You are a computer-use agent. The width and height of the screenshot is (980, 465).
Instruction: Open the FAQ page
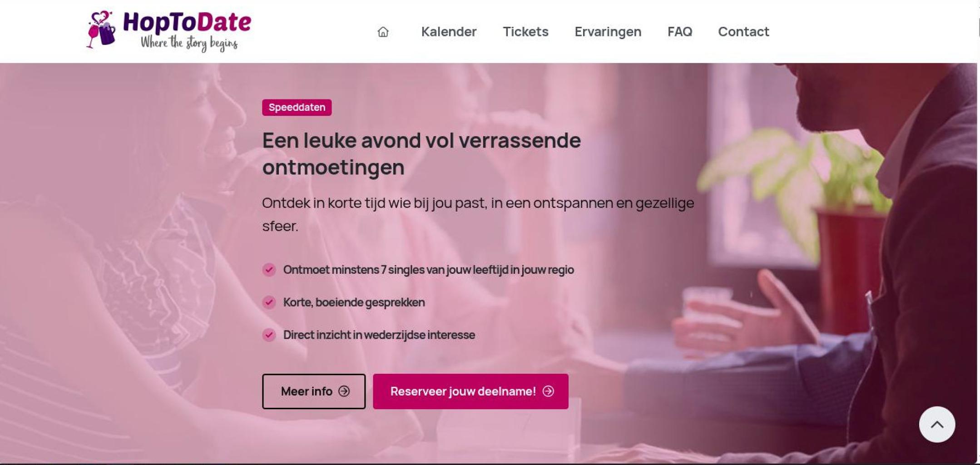680,32
